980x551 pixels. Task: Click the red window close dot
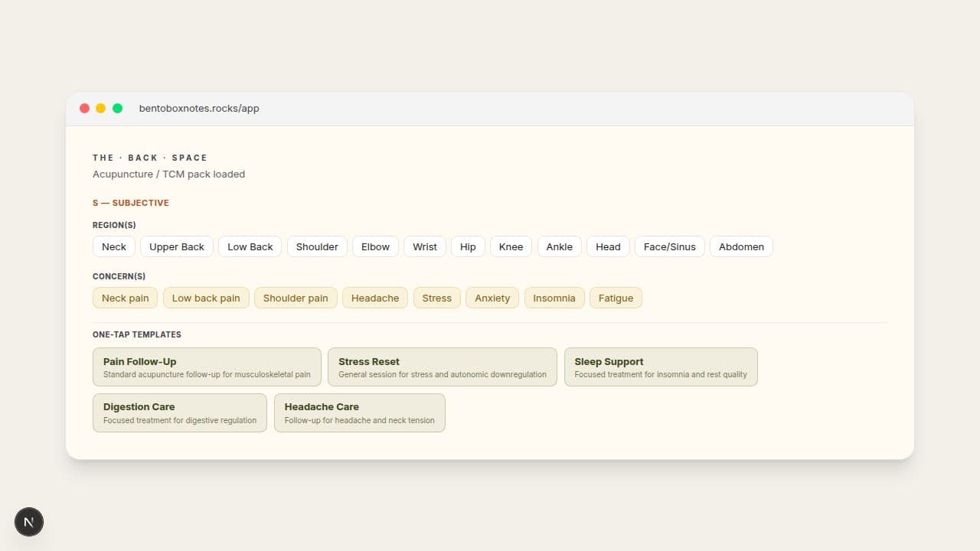[x=84, y=109]
